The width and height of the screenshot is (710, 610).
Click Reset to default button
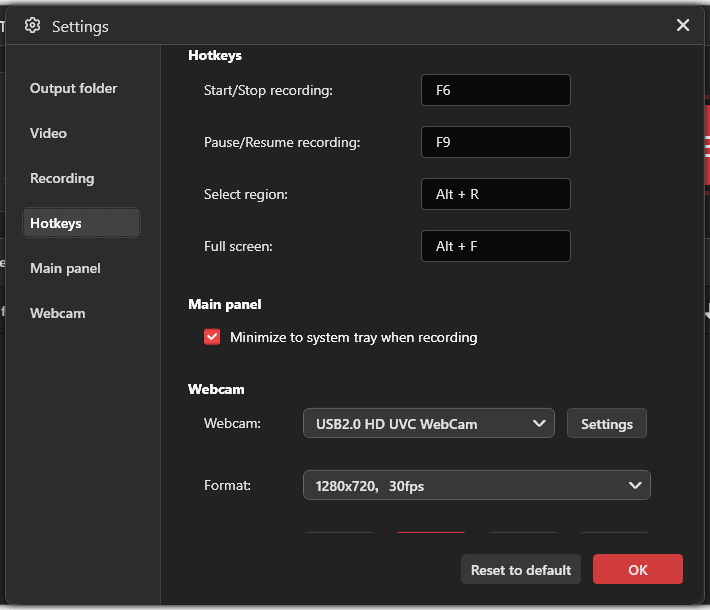[x=521, y=569]
